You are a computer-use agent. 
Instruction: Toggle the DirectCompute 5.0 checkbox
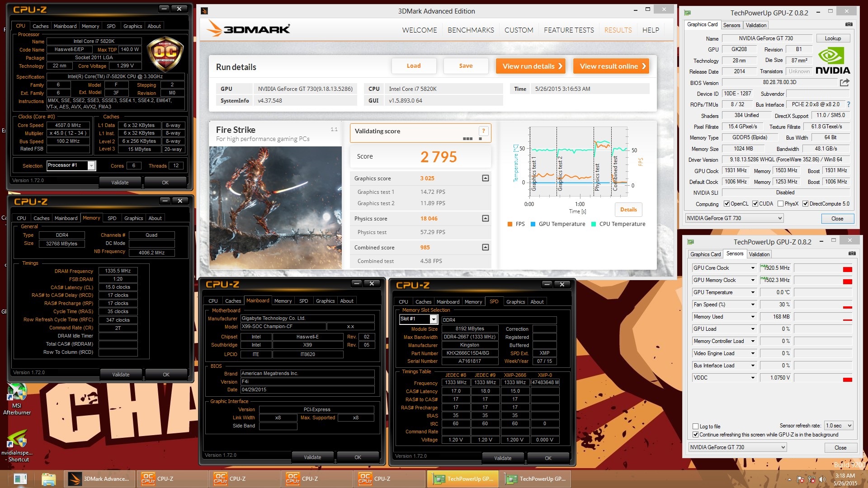806,204
